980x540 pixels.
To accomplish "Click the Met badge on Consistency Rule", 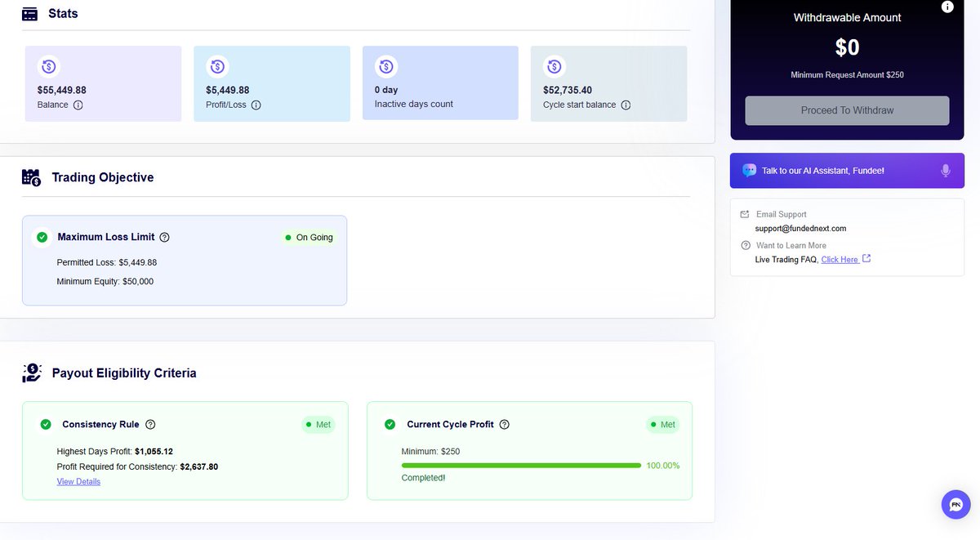I will click(x=318, y=424).
